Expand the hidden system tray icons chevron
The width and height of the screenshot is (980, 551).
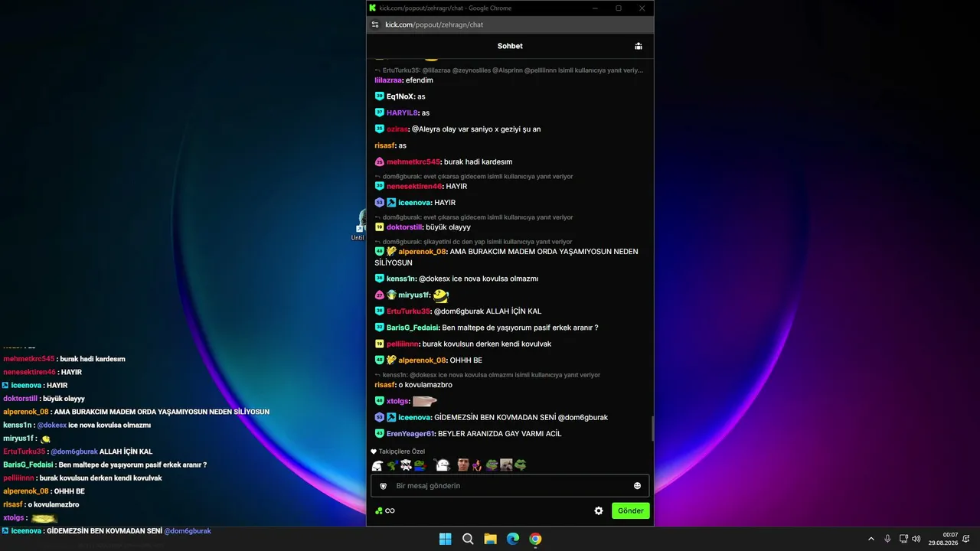tap(871, 539)
